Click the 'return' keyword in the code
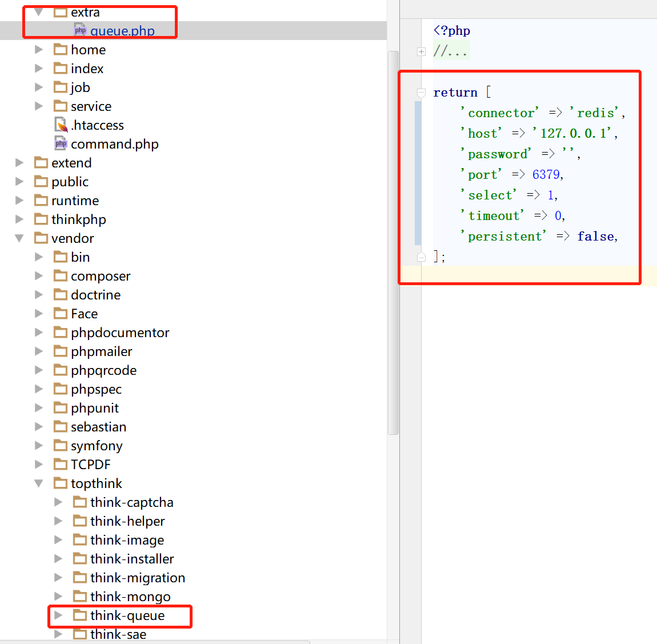657x644 pixels. pos(455,92)
